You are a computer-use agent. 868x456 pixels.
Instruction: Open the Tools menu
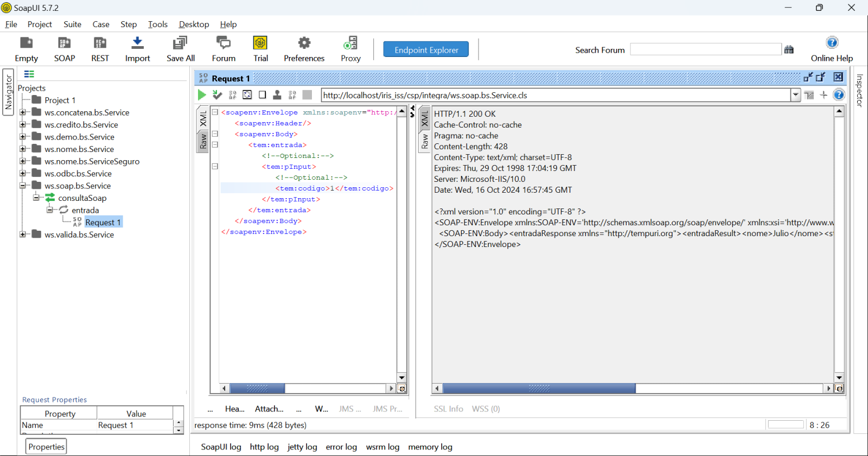pos(157,24)
